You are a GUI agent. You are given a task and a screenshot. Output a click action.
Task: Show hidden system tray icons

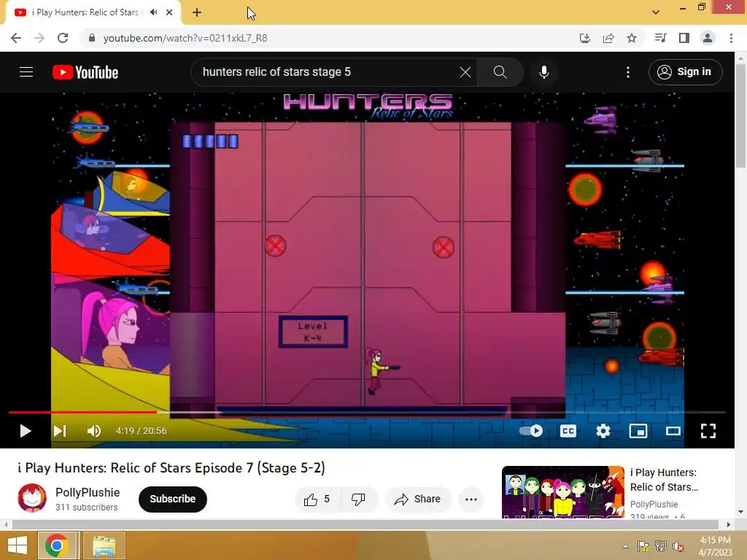pos(625,546)
